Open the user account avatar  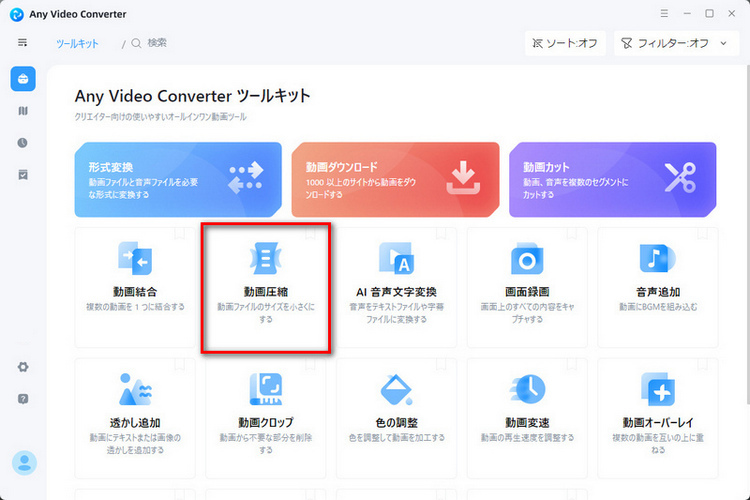pyautogui.click(x=24, y=463)
